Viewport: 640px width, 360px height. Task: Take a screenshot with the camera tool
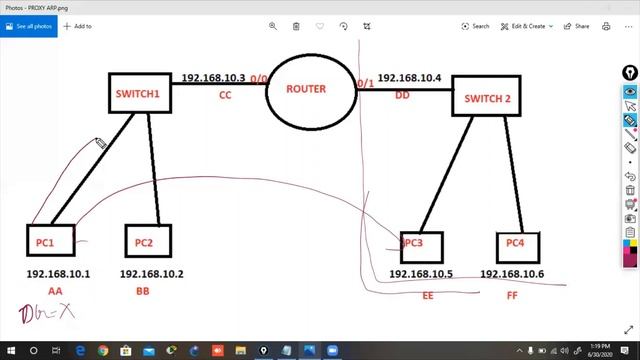[630, 218]
